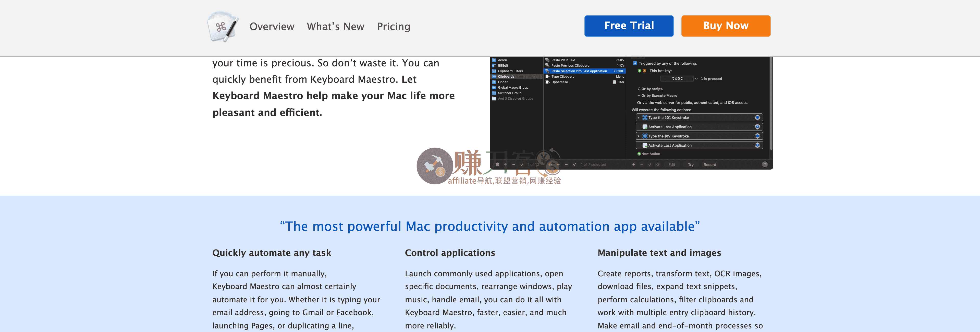
Task: Click the green New Action plus icon
Action: [639, 154]
